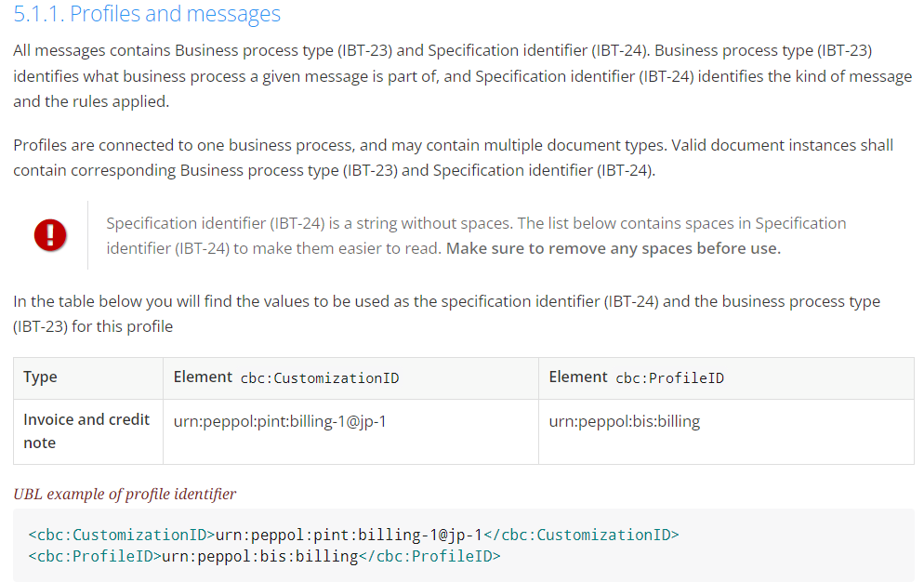The image size is (924, 582).
Task: Click urn:peppol:bis:billing in the code block
Action: 260,556
